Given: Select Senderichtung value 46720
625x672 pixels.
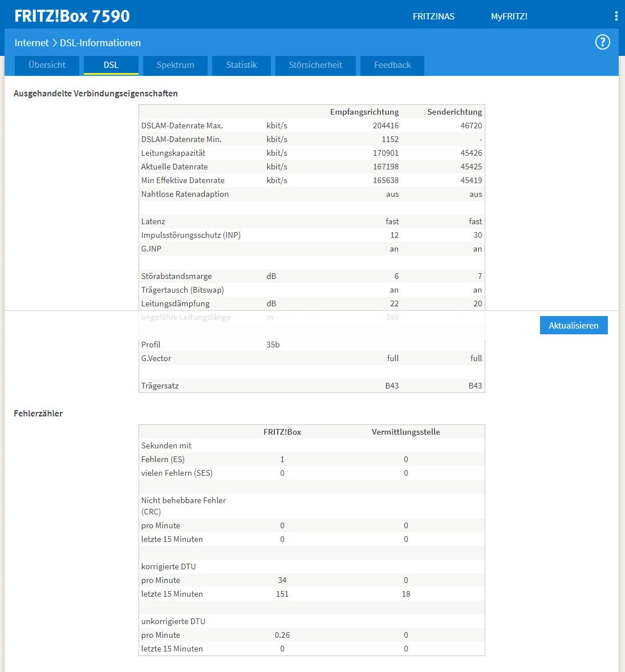Looking at the screenshot, I should pyautogui.click(x=471, y=126).
